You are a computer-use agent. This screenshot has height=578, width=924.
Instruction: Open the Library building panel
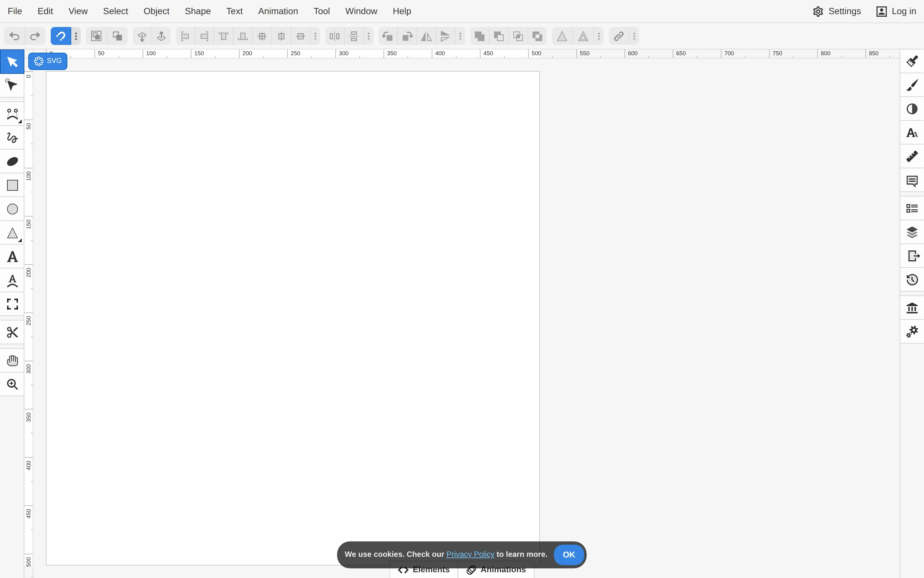(912, 308)
